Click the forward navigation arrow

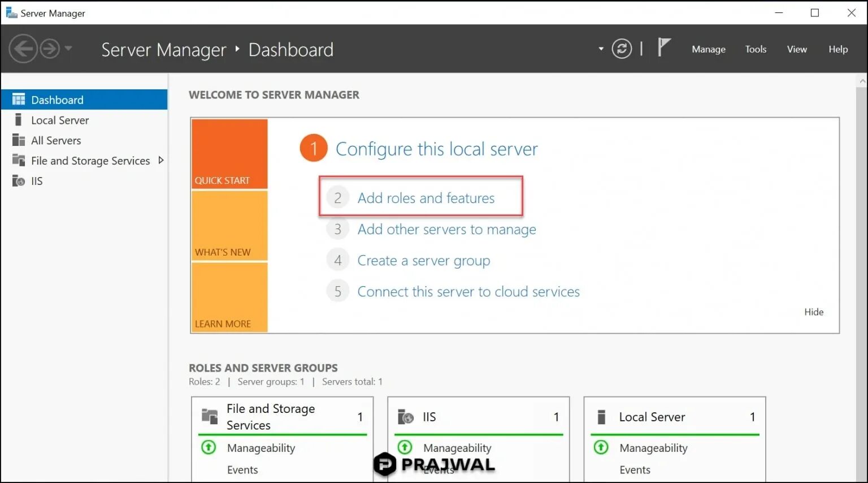click(x=50, y=49)
